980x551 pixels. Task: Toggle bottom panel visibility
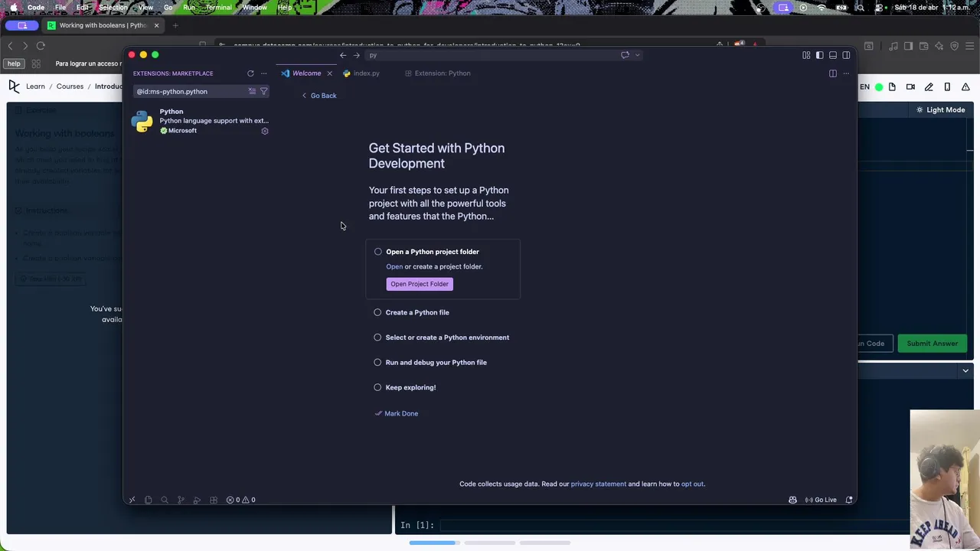(833, 55)
